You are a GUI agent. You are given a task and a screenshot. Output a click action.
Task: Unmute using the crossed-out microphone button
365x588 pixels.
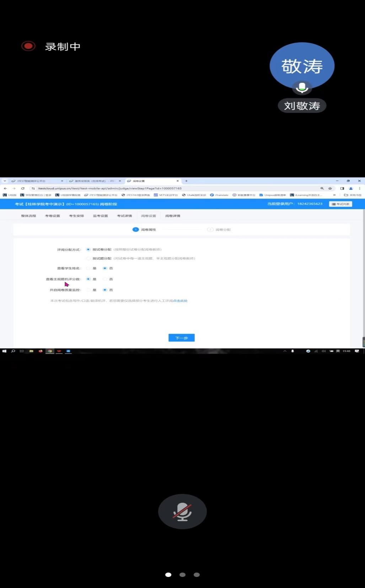point(182,511)
